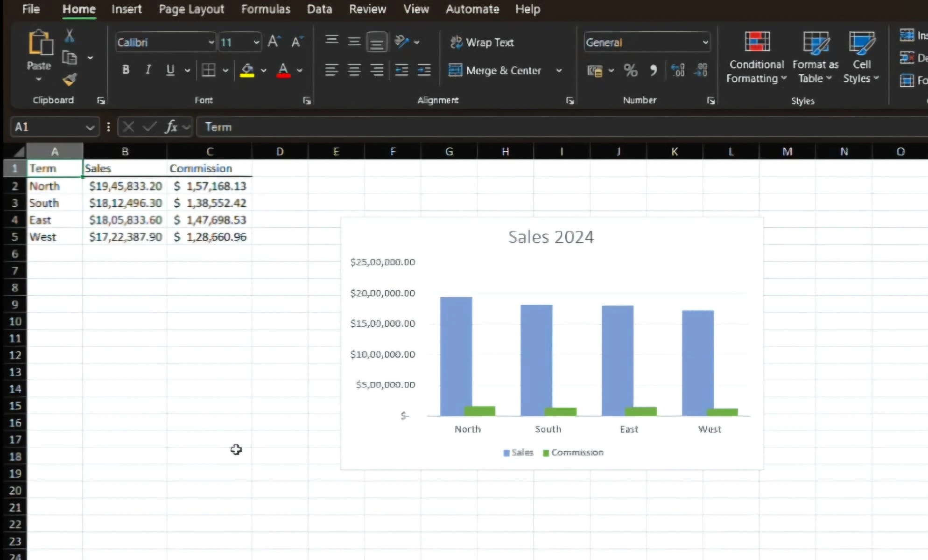Click the Center horizontal alignment icon

(354, 70)
